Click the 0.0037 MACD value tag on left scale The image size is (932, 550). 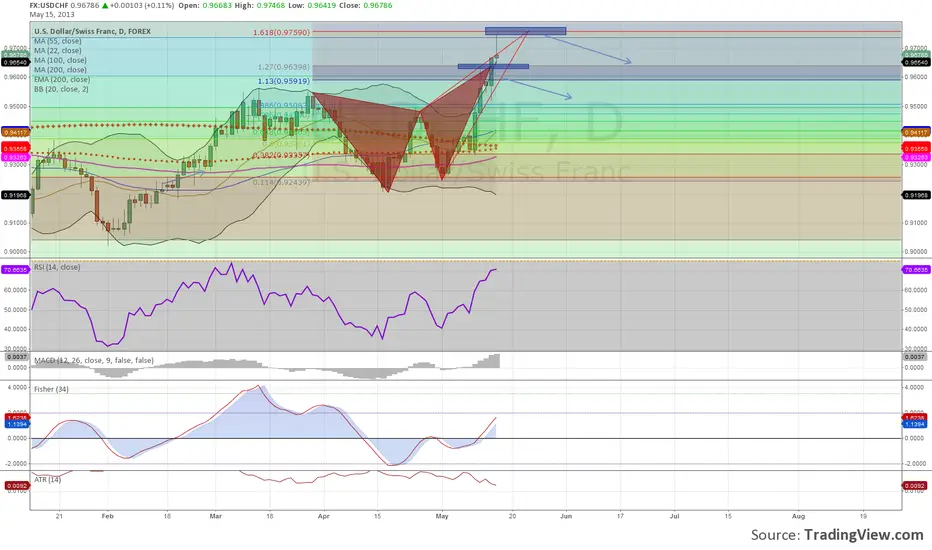click(x=16, y=357)
